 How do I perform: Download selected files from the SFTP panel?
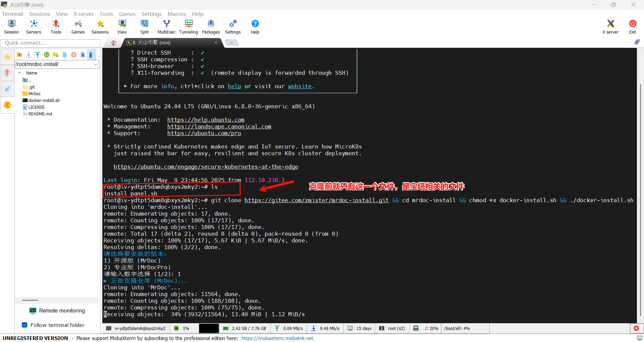[29, 55]
